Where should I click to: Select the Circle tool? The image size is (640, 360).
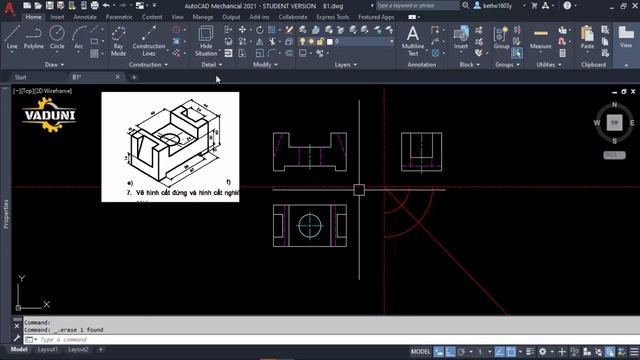point(57,38)
